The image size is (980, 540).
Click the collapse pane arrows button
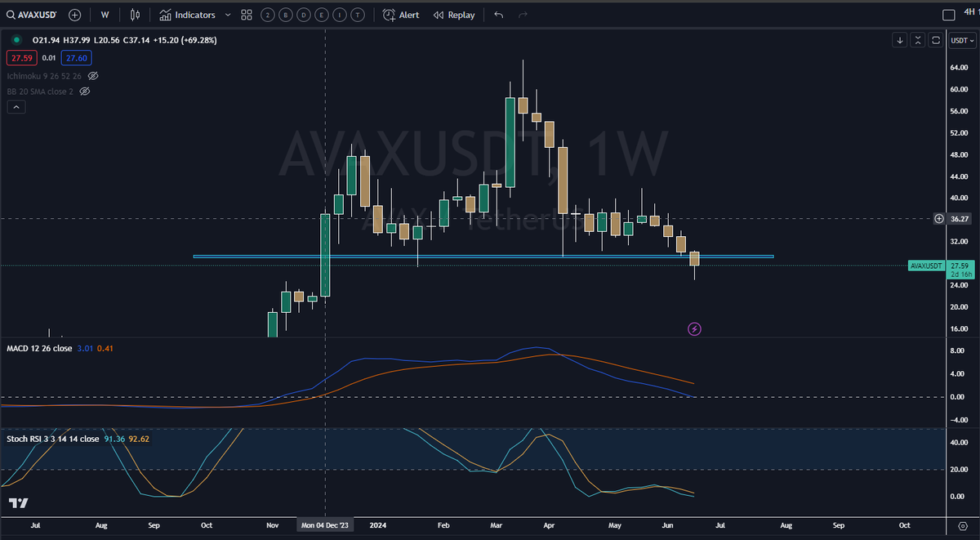pos(918,39)
